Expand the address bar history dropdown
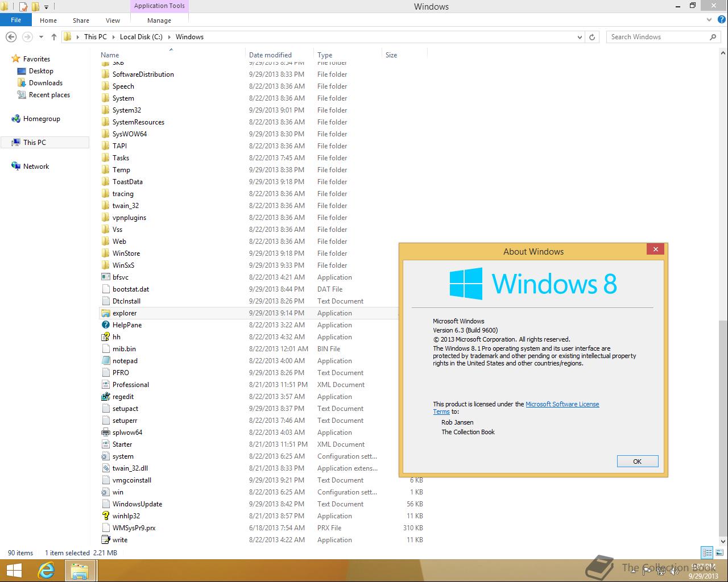 580,37
